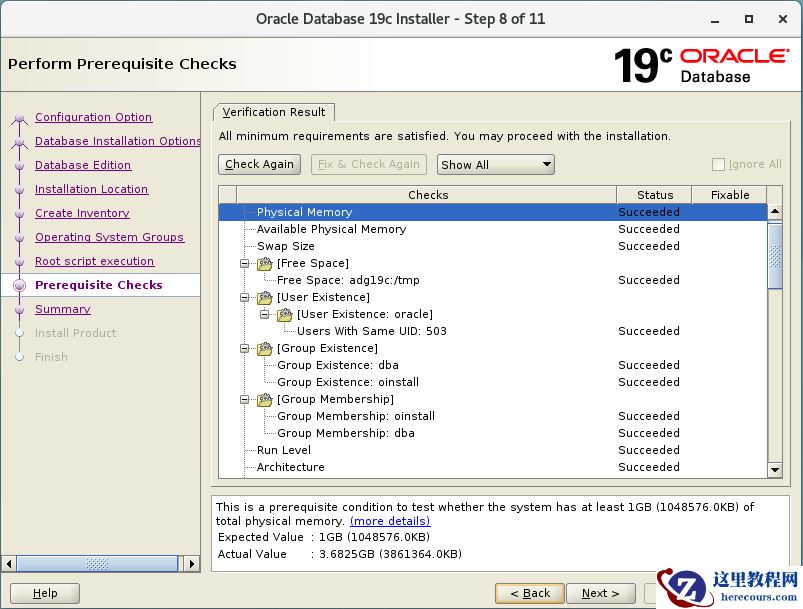The image size is (803, 609).
Task: Go to Root script execution step
Action: pyautogui.click(x=94, y=261)
